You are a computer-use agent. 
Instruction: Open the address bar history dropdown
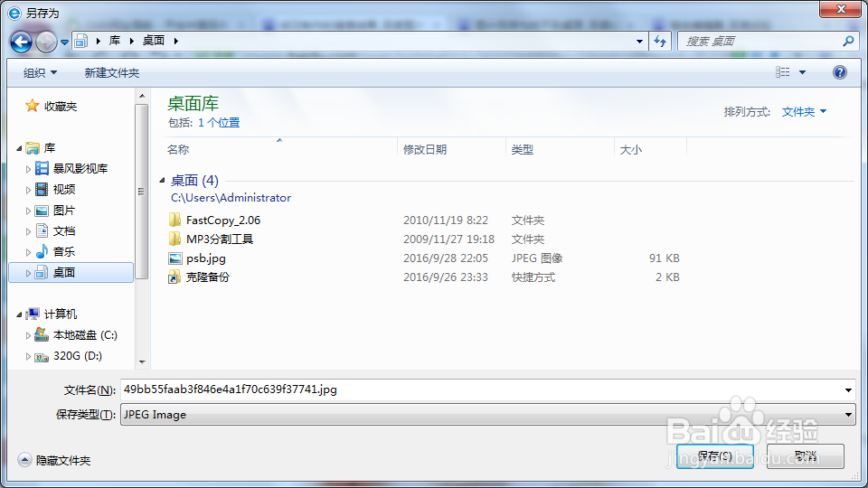(x=639, y=41)
